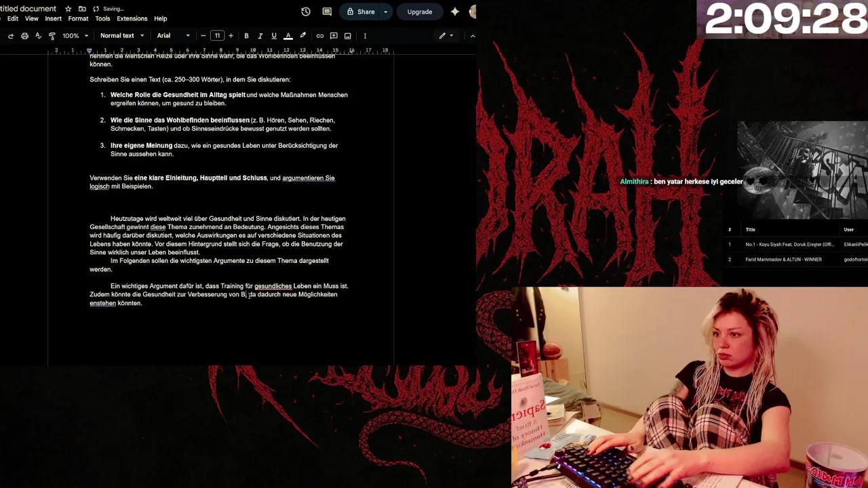The height and width of the screenshot is (488, 868).
Task: Open the View menu
Action: 32,19
